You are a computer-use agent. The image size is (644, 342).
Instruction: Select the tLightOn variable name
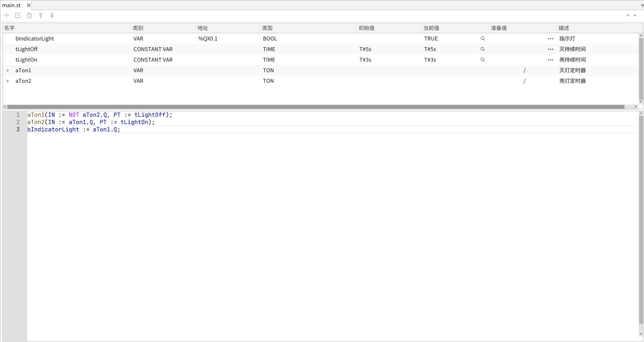[26, 60]
